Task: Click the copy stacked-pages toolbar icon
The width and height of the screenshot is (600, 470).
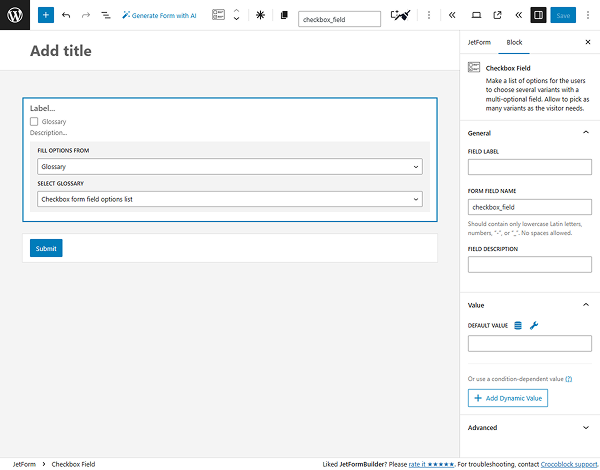Action: coord(284,15)
